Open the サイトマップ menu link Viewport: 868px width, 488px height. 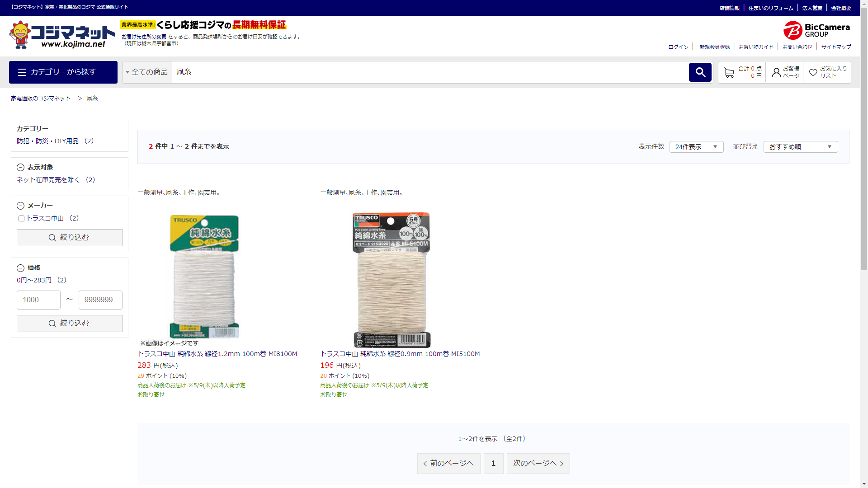click(836, 47)
